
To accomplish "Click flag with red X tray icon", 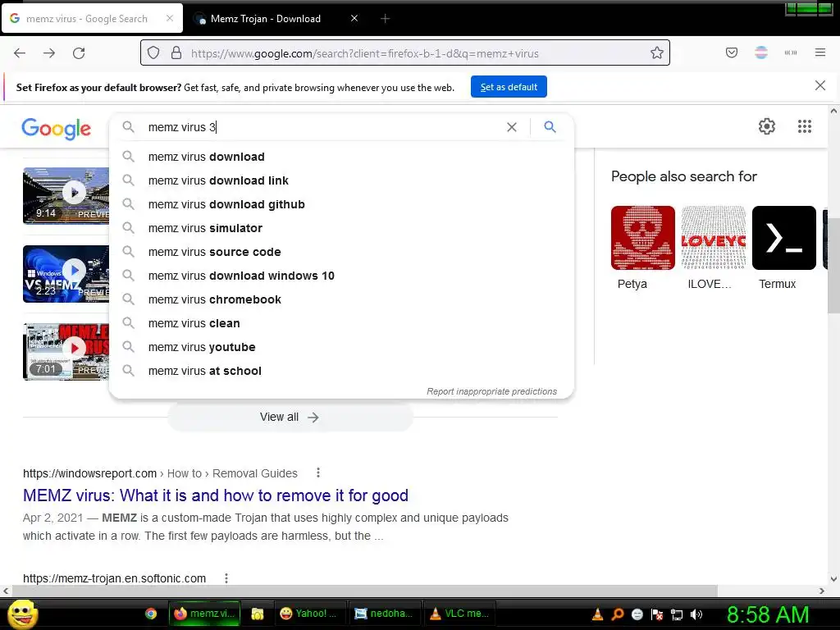I will tap(657, 614).
